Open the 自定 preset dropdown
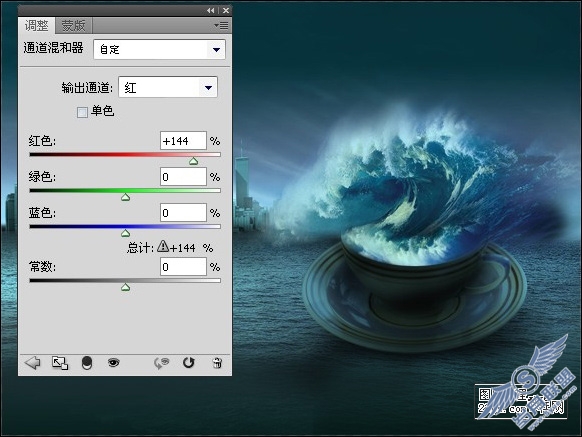The height and width of the screenshot is (437, 582). click(159, 49)
